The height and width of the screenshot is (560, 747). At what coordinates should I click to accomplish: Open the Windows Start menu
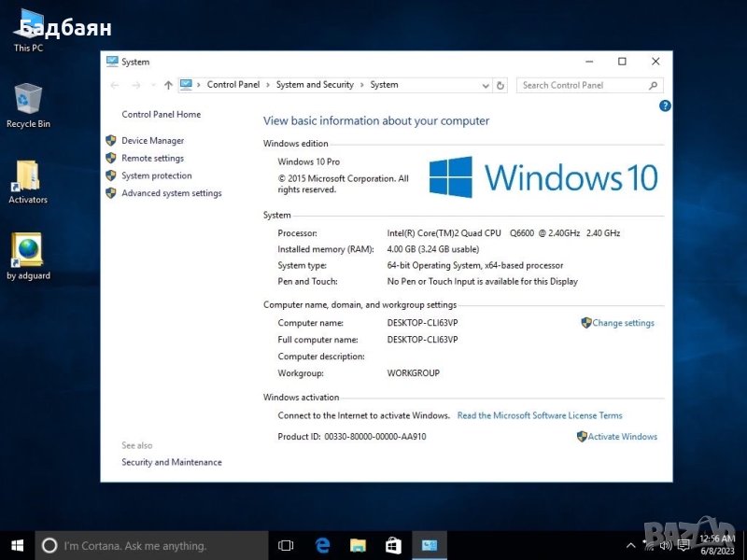coord(17,545)
